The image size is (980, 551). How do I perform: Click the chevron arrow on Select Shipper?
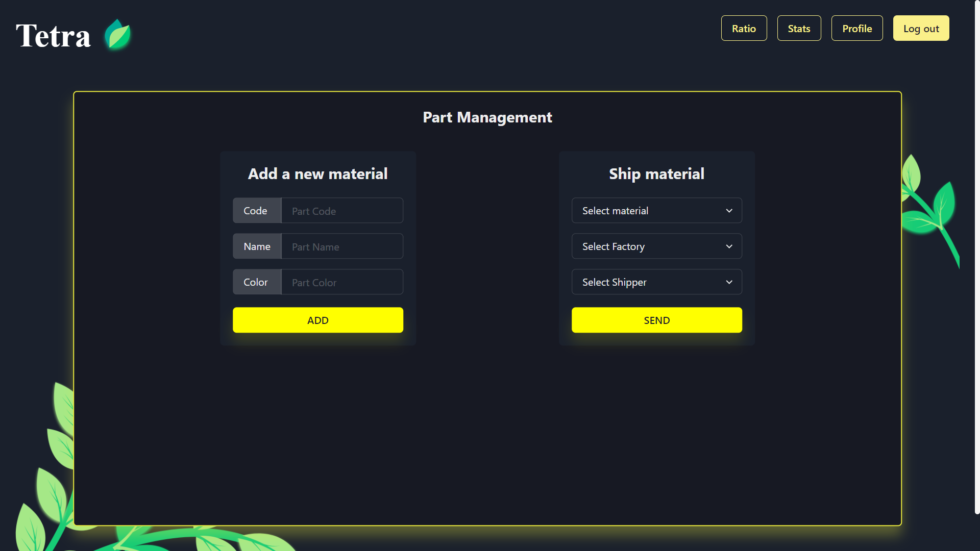coord(729,282)
